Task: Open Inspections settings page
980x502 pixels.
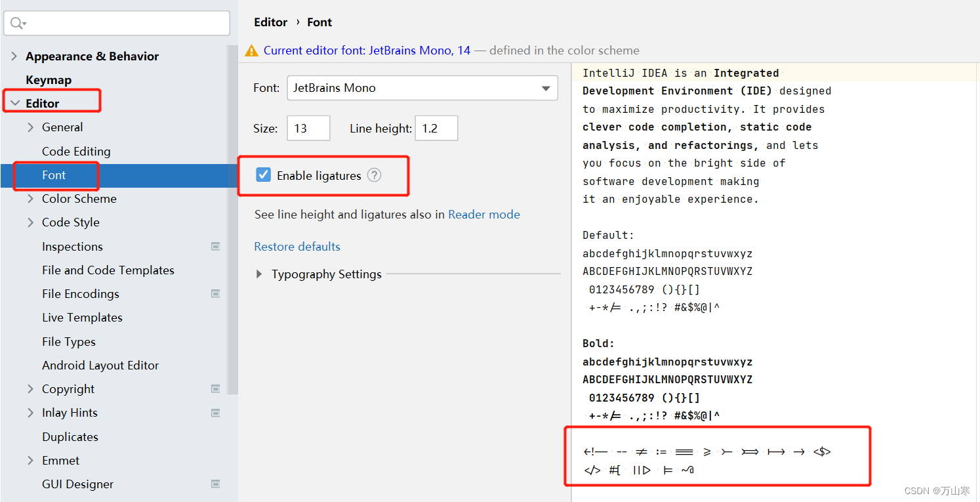Action: point(72,247)
